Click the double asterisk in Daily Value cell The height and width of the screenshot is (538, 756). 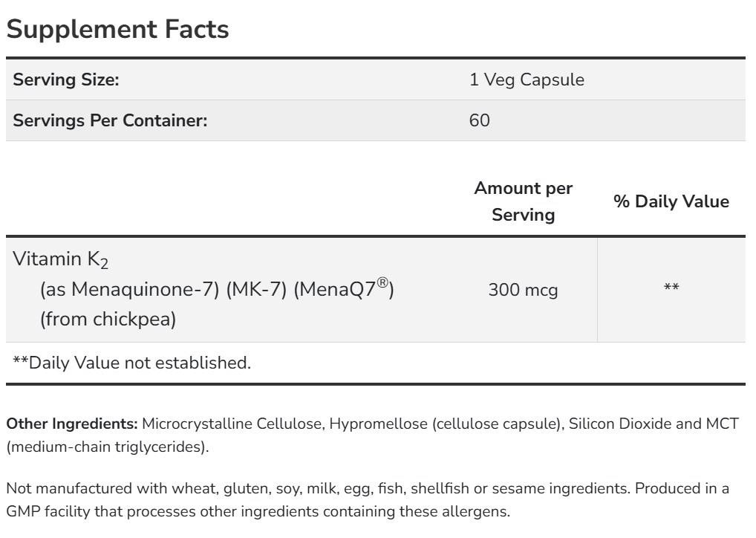[x=671, y=288]
